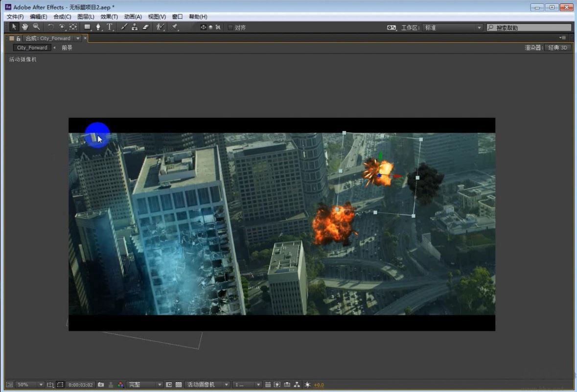Select the Pen tool

(99, 27)
